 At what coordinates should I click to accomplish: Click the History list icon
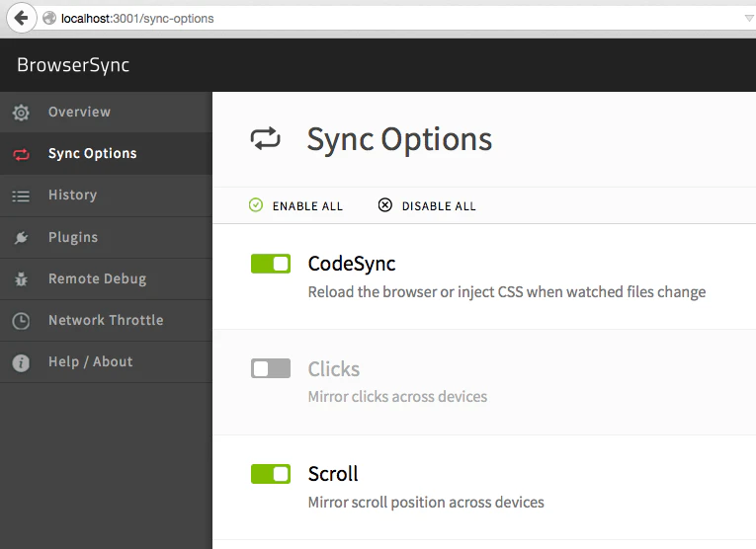[21, 196]
